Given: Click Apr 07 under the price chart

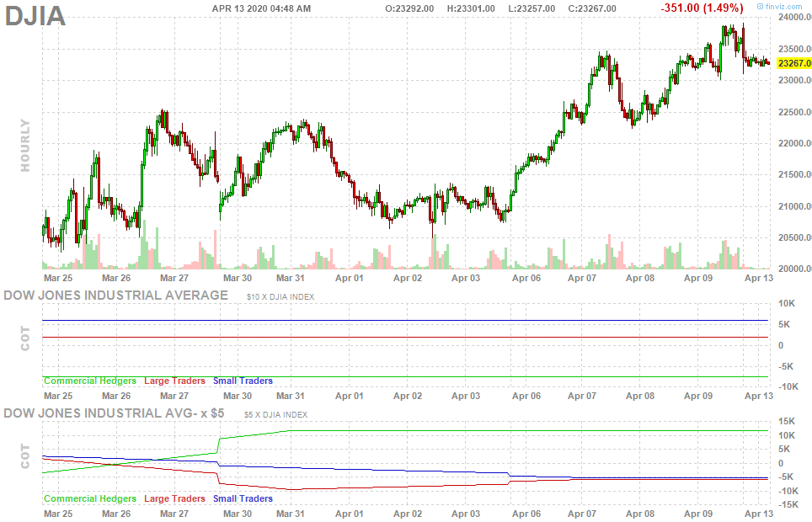Looking at the screenshot, I should 582,278.
